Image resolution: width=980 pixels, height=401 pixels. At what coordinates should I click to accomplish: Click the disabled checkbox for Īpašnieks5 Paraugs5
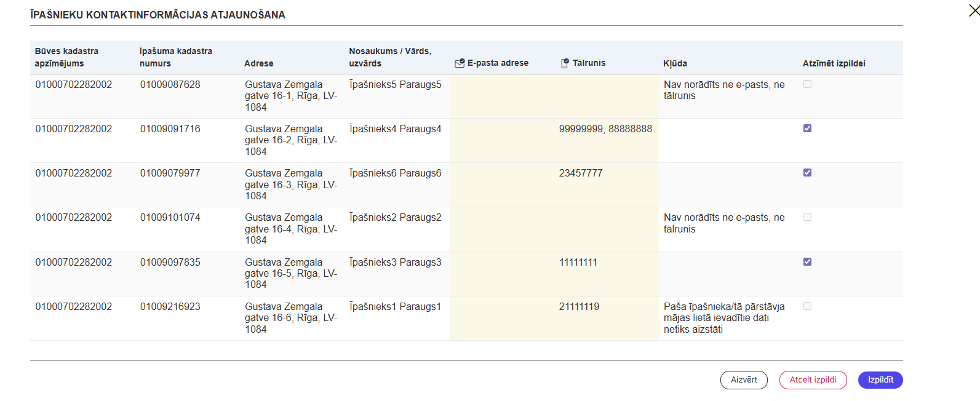(x=807, y=84)
